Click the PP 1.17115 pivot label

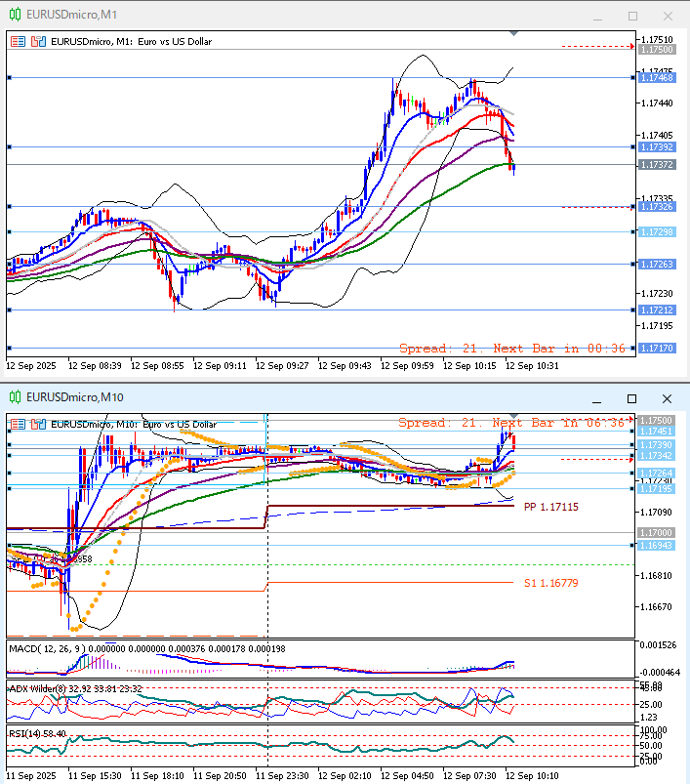coord(551,508)
